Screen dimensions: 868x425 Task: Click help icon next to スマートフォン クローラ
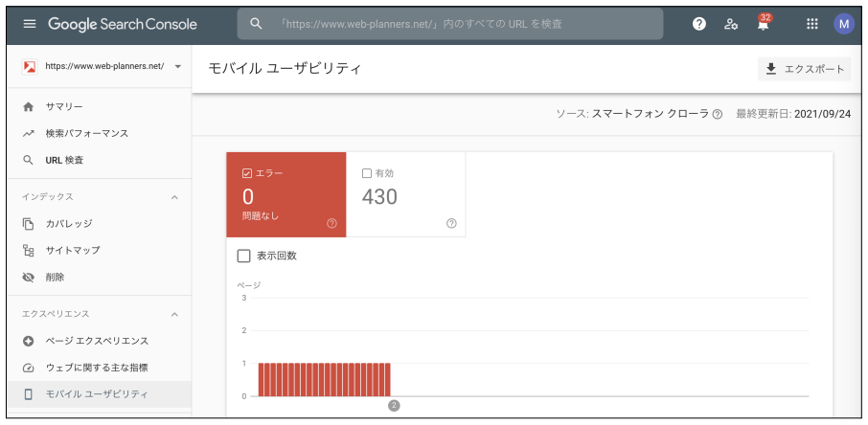click(x=718, y=114)
